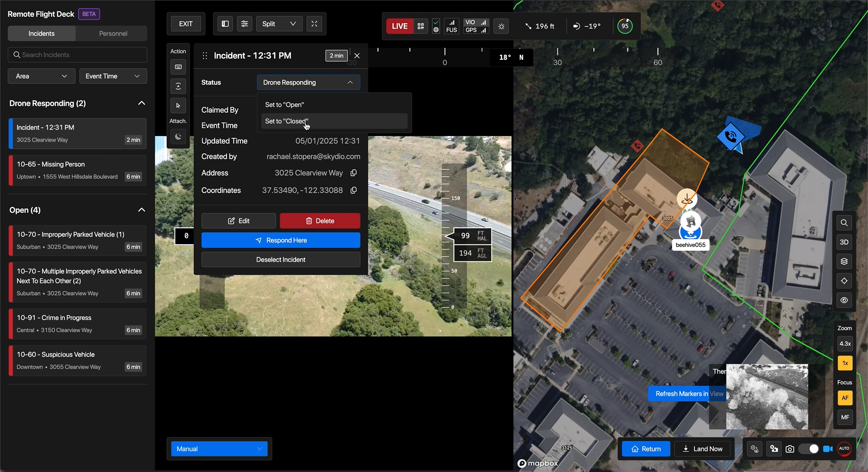Focus the Search Incidents field
Image resolution: width=868 pixels, height=472 pixels.
(x=77, y=55)
